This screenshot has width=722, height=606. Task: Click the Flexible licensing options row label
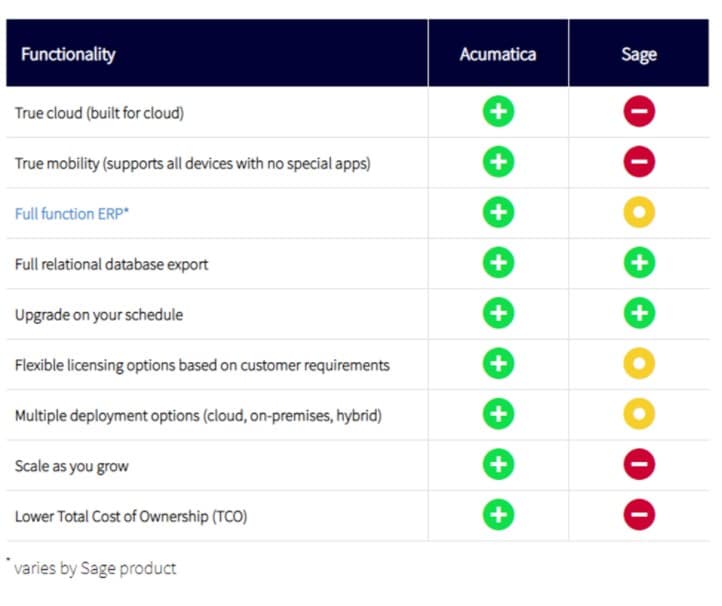tap(202, 365)
